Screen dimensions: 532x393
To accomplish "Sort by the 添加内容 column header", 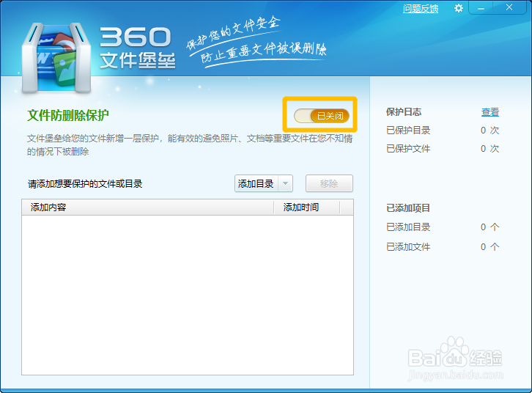I will click(147, 207).
